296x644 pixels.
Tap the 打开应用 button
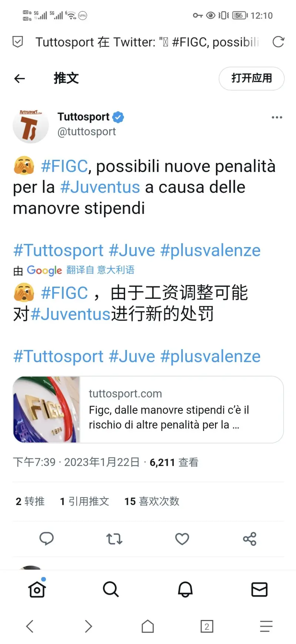[x=252, y=78]
